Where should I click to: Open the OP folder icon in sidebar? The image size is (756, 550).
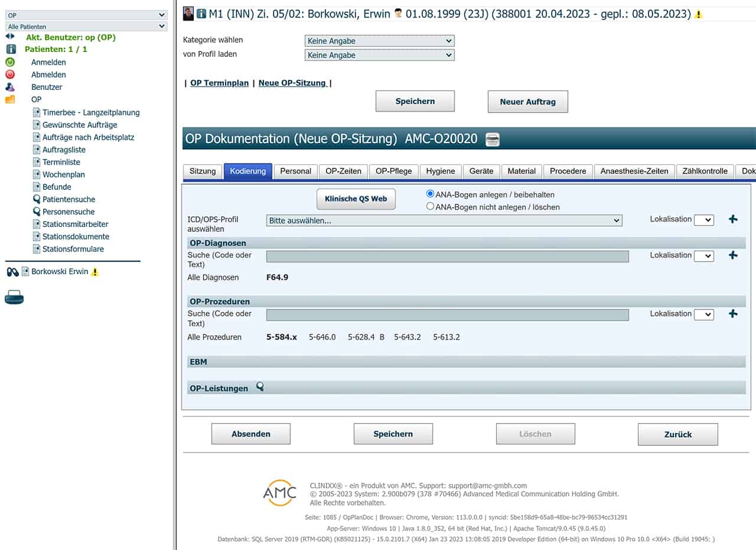click(x=10, y=99)
